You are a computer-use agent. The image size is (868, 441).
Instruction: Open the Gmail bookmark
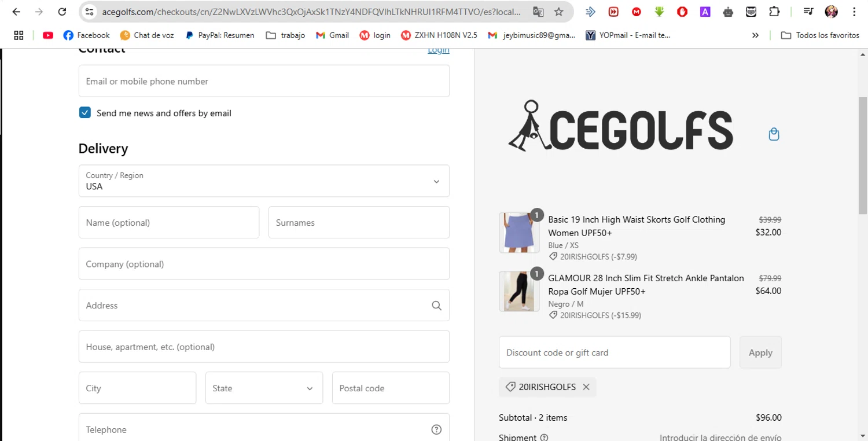click(x=332, y=35)
